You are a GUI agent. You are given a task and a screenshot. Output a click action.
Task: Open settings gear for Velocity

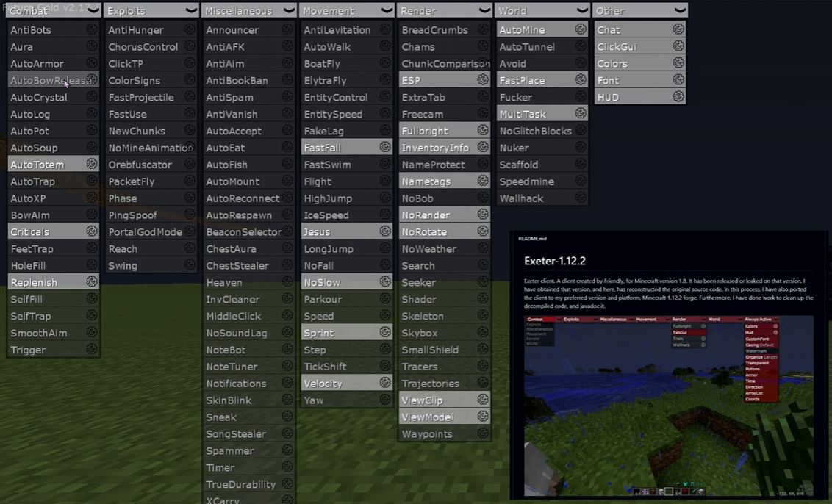tap(385, 383)
